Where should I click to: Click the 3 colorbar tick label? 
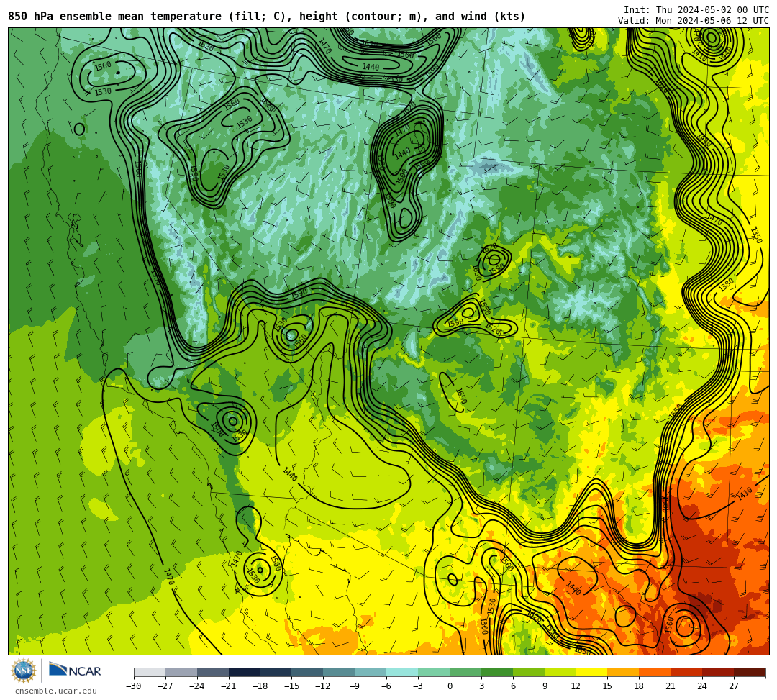point(481,686)
